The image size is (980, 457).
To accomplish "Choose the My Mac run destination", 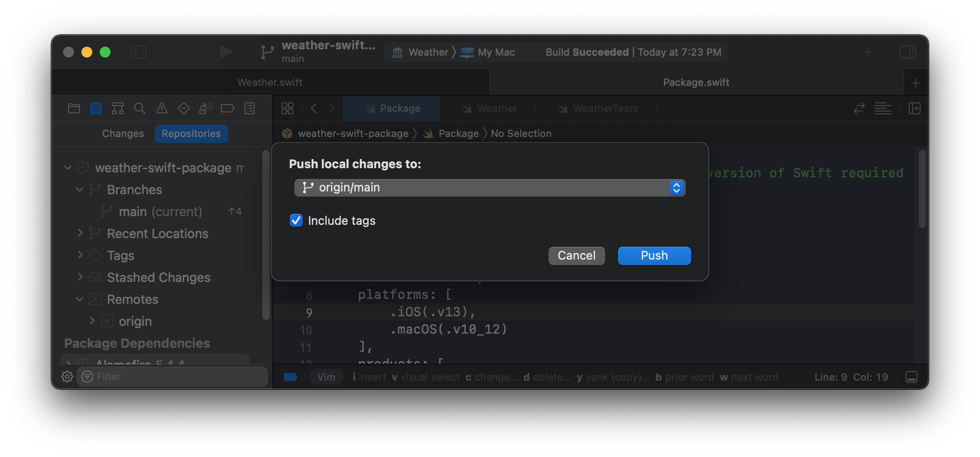I will coord(488,52).
